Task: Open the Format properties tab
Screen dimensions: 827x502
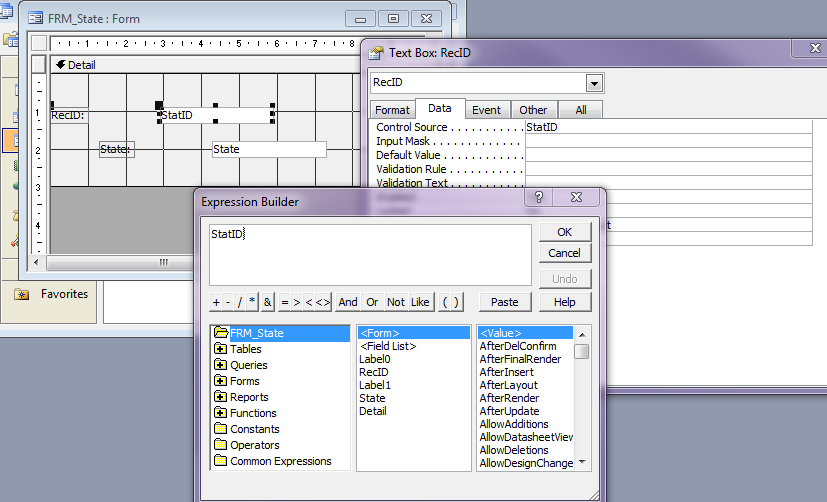Action: [393, 110]
